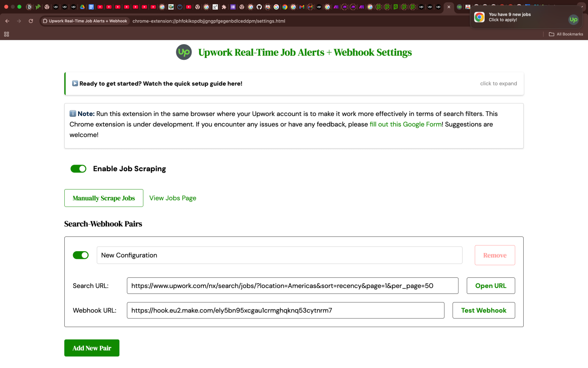Click the browser back arrow
588x368 pixels.
[x=7, y=21]
